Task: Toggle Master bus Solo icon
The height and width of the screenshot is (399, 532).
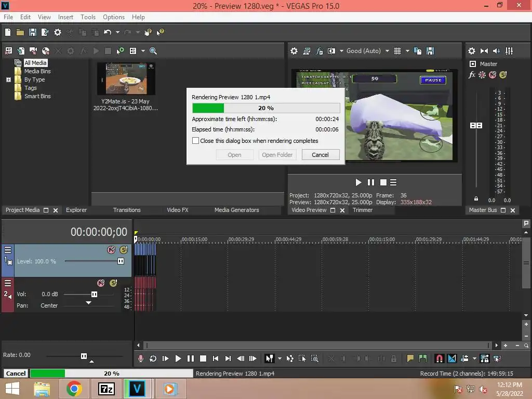Action: tap(503, 75)
